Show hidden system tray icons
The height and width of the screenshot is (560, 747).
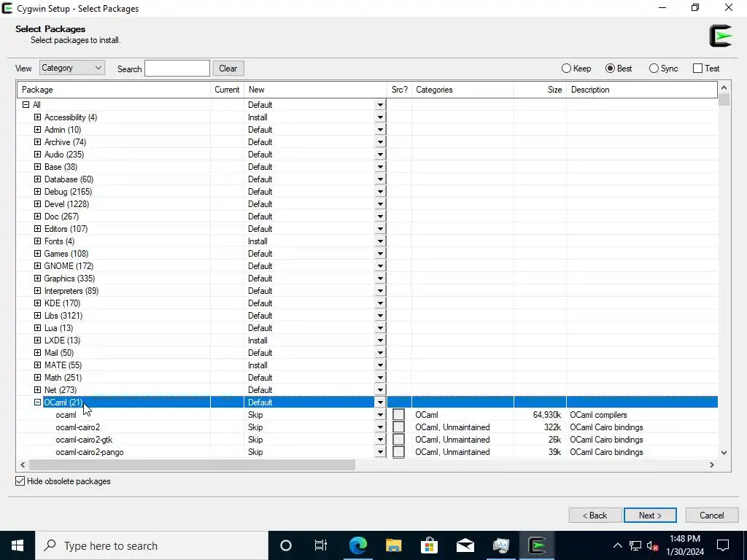[617, 545]
